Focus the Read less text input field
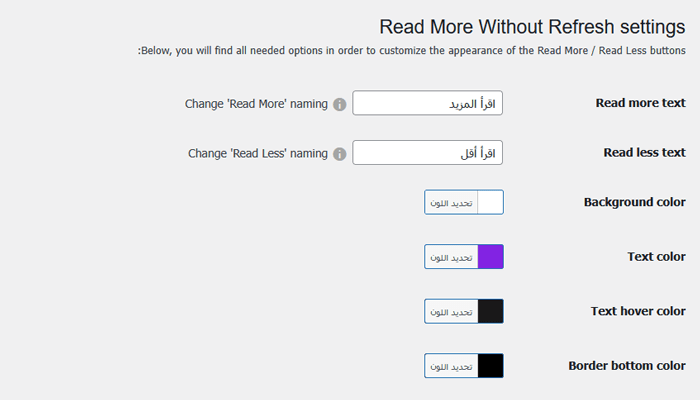Screen dimensions: 700x400 [428, 153]
